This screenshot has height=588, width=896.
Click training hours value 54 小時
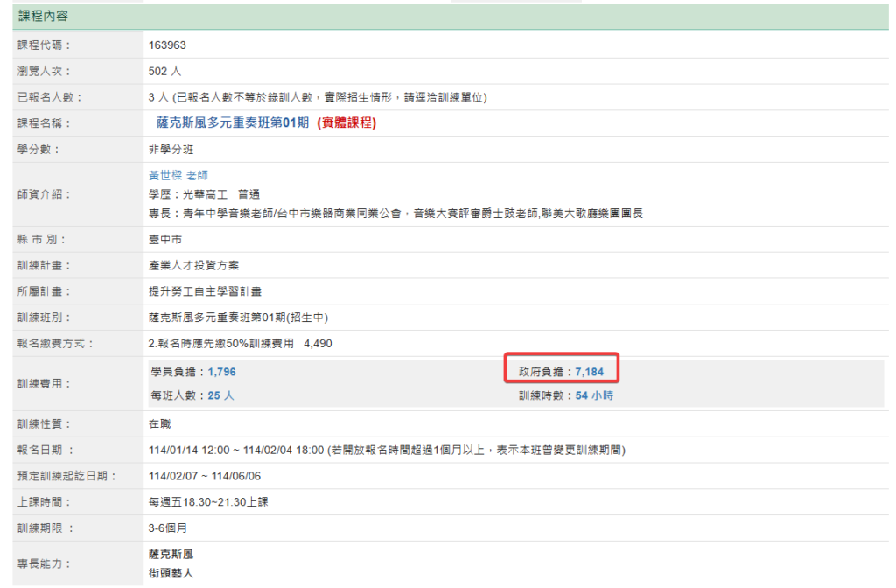coord(594,395)
